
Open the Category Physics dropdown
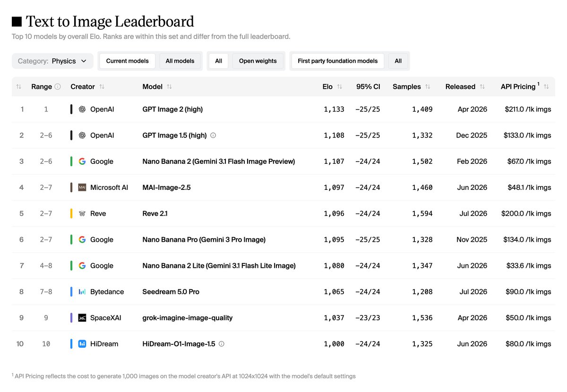(x=52, y=61)
